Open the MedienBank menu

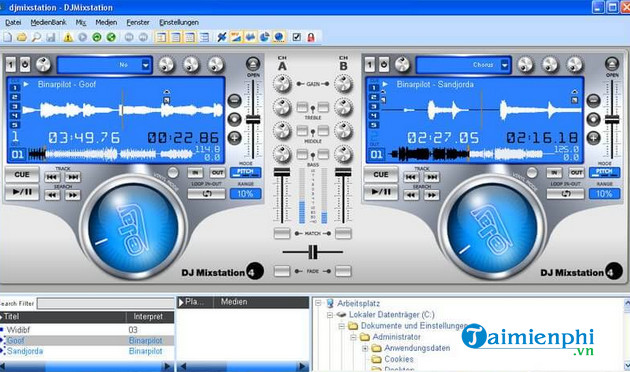(x=48, y=22)
